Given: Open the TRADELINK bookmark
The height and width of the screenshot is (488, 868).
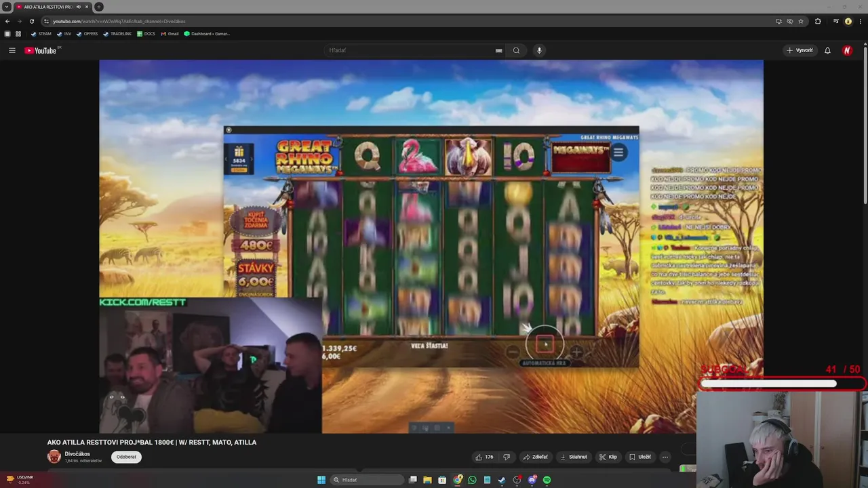Looking at the screenshot, I should coord(117,33).
